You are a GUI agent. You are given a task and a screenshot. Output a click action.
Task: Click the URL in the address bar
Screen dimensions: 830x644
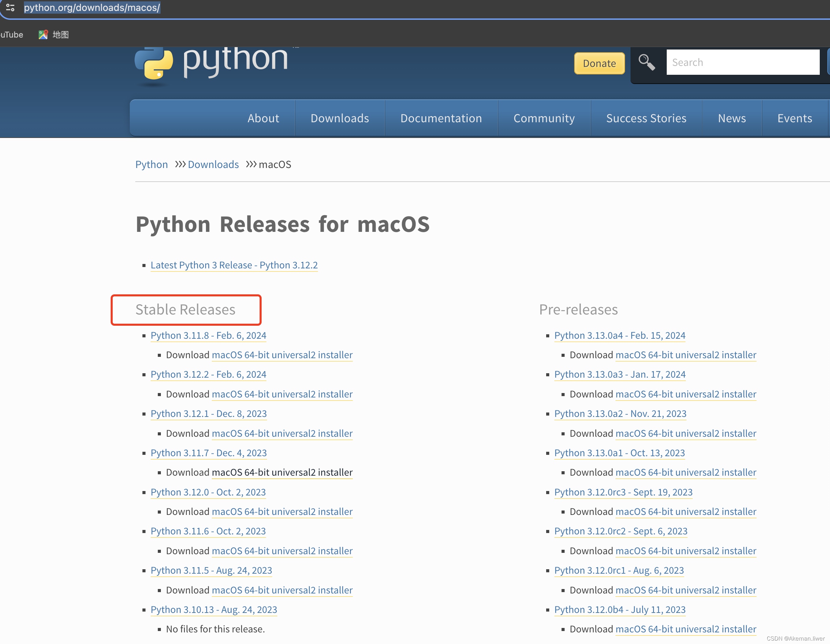(92, 8)
